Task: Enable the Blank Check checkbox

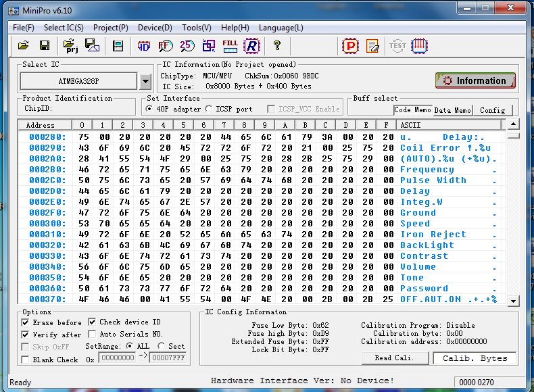Action: click(x=25, y=360)
